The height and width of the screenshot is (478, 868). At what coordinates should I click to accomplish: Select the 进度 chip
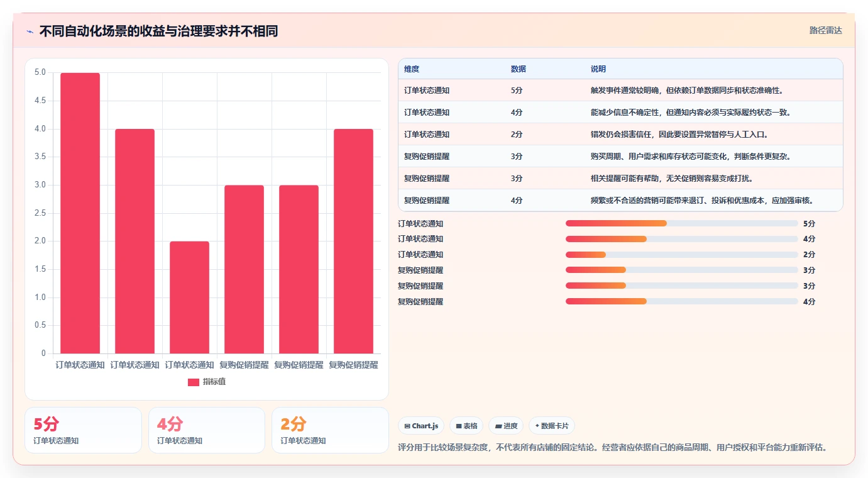506,426
